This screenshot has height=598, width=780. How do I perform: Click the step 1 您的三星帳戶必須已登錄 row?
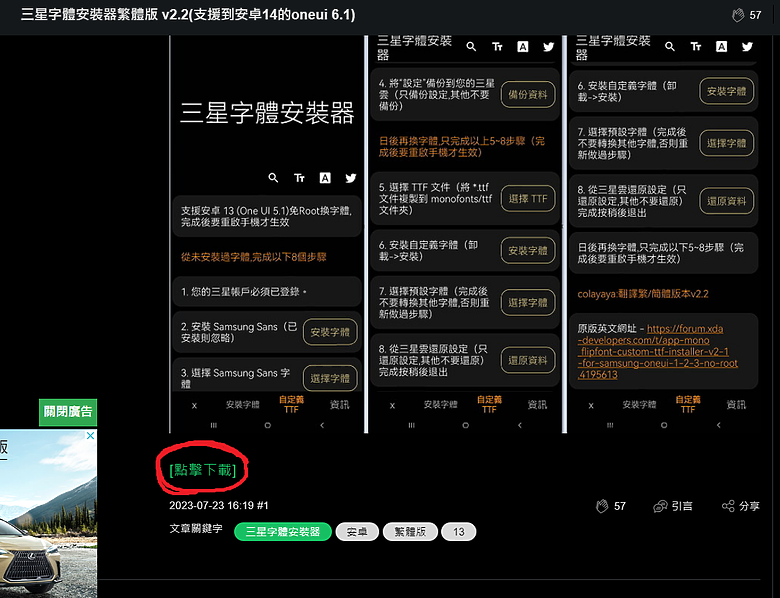[x=267, y=292]
